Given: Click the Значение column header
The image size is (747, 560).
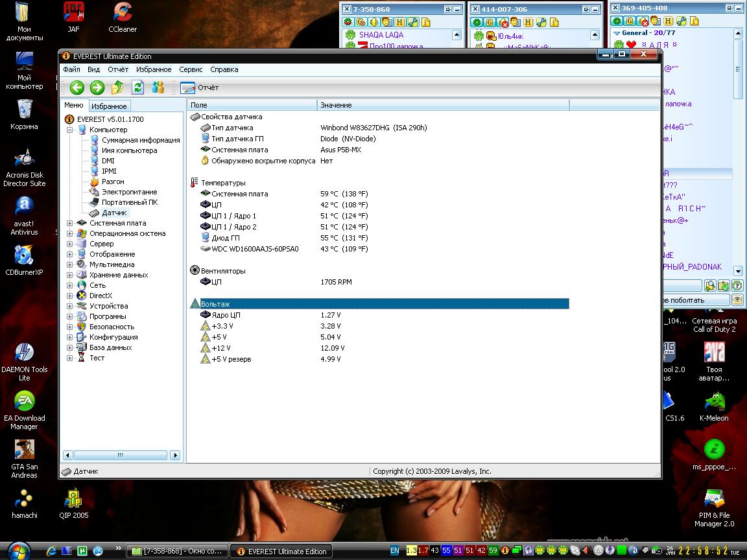Looking at the screenshot, I should (x=442, y=105).
